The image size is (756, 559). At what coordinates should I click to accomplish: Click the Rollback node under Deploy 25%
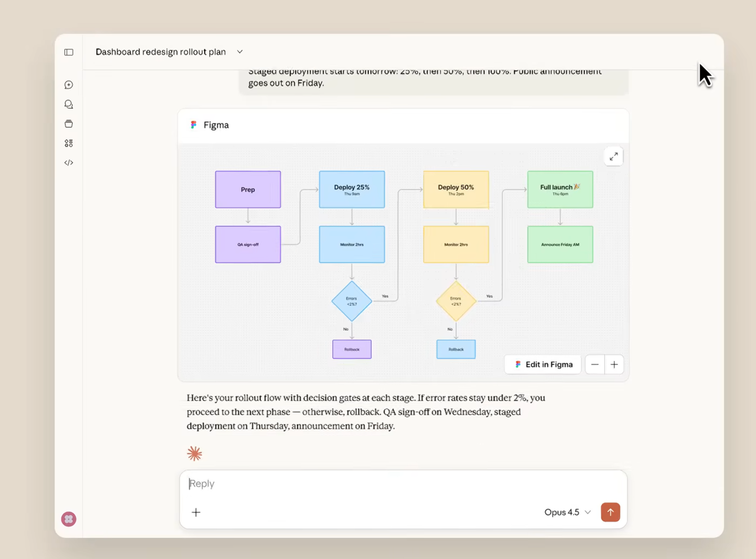click(352, 349)
